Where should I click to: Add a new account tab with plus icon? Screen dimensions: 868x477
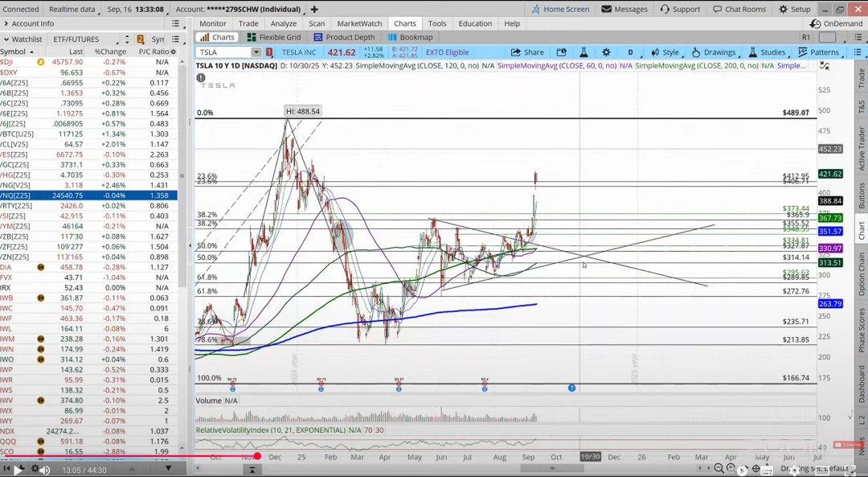coord(314,9)
